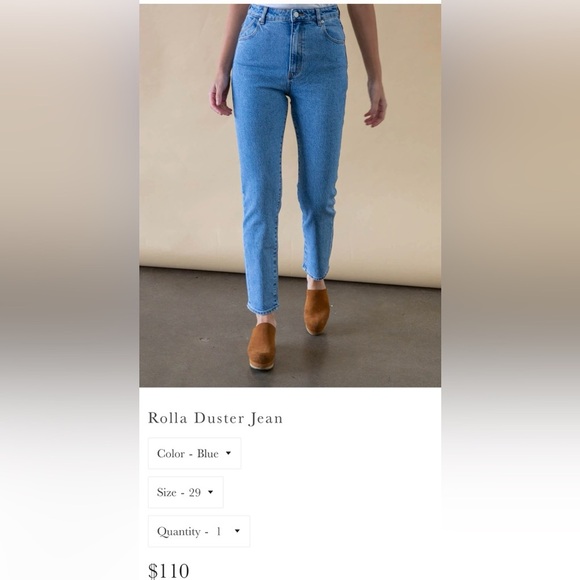Open the Size - 29 dropdown
Image resolution: width=580 pixels, height=580 pixels.
coord(186,492)
